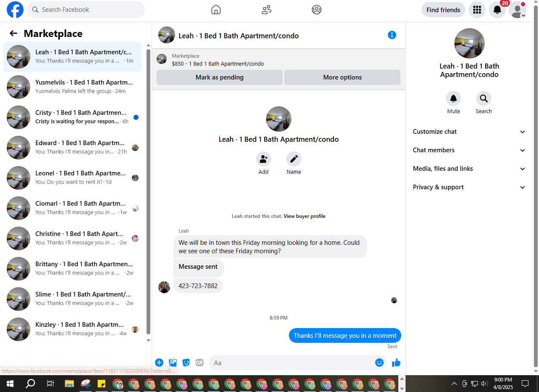Click the Find friends button
The height and width of the screenshot is (392, 539).
tap(443, 10)
